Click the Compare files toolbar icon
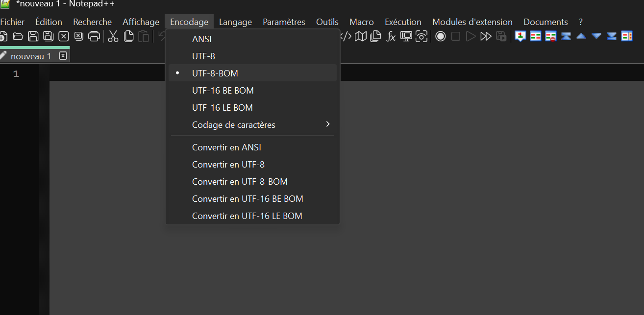The width and height of the screenshot is (644, 315). (536, 36)
